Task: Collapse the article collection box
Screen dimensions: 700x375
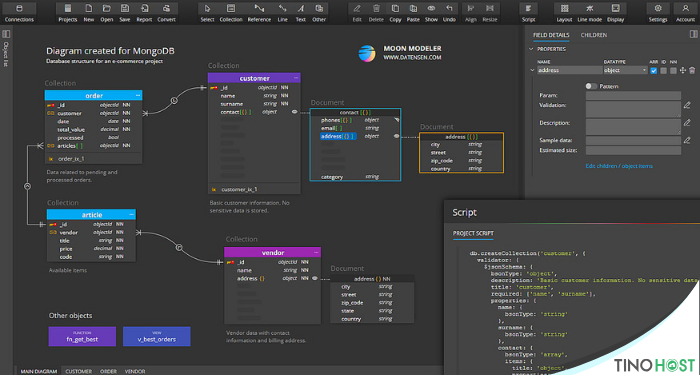Action: click(131, 215)
